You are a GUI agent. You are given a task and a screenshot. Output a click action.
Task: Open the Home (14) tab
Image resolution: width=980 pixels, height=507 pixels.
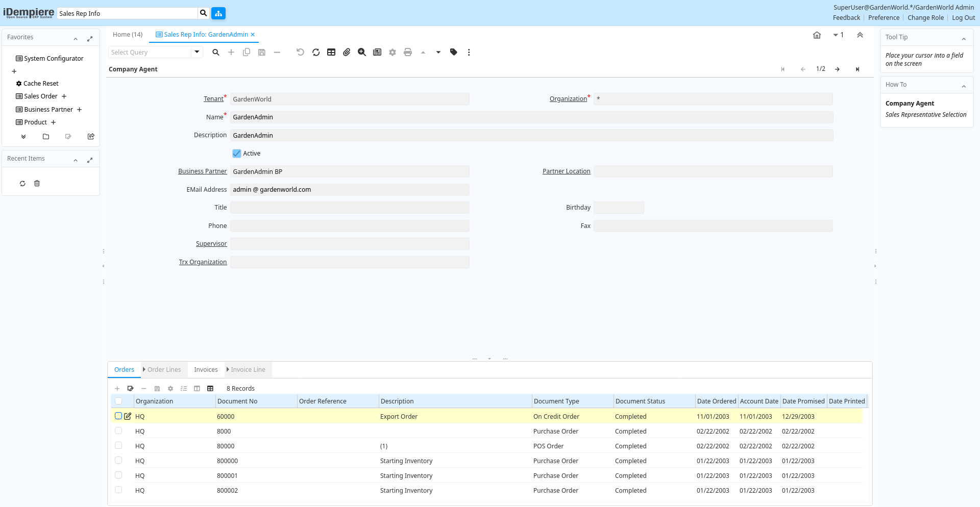click(x=128, y=35)
